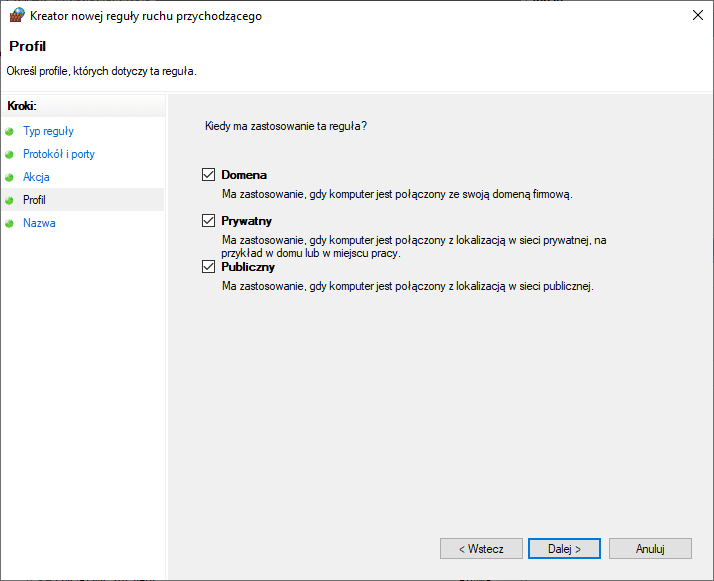714x581 pixels.
Task: Click green bullet beside Profil step
Action: tap(9, 200)
